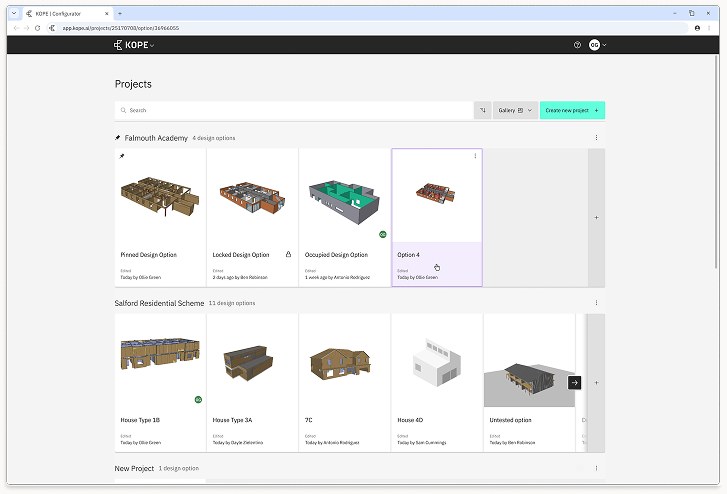Open Salford Residential Scheme three-dot menu
Screen dimensions: 727x494
(596, 303)
